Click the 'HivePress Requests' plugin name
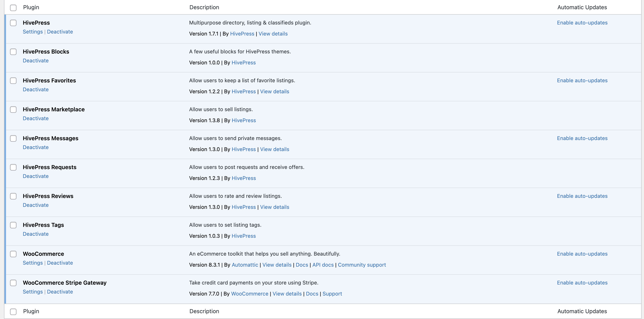Viewport: 644px width, 319px height. click(x=50, y=167)
